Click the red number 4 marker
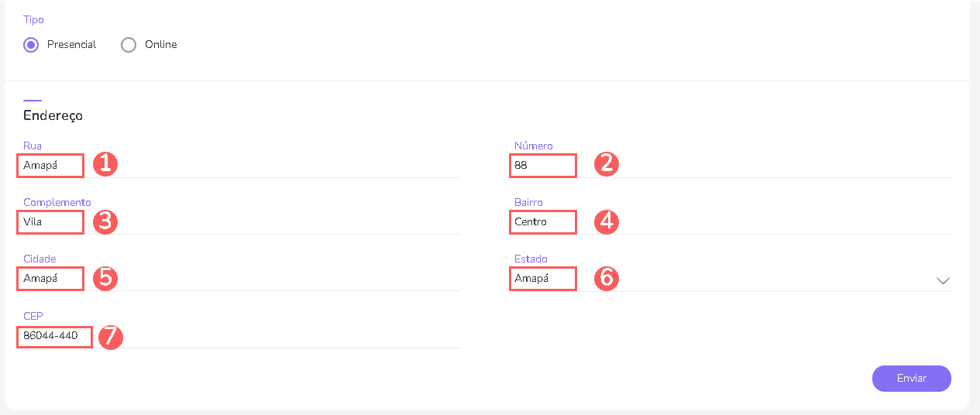Viewport: 980px width, 415px height. click(x=607, y=221)
